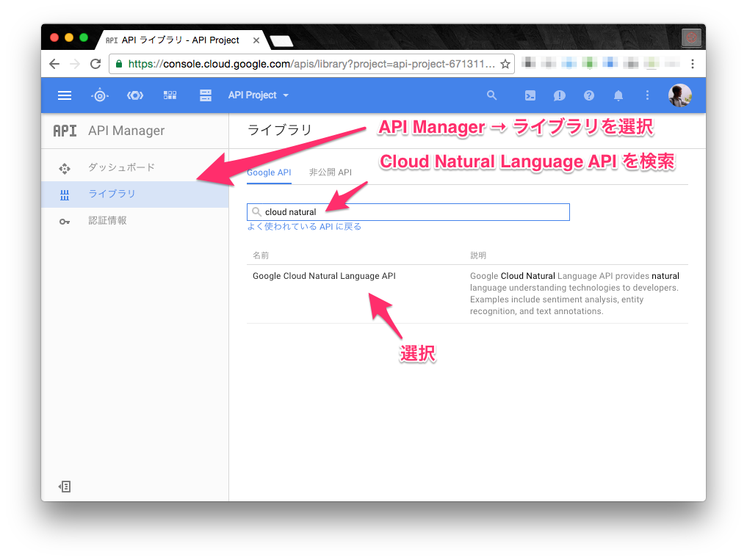The image size is (747, 560).
Task: Click the green secure padlock icon
Action: [x=119, y=64]
